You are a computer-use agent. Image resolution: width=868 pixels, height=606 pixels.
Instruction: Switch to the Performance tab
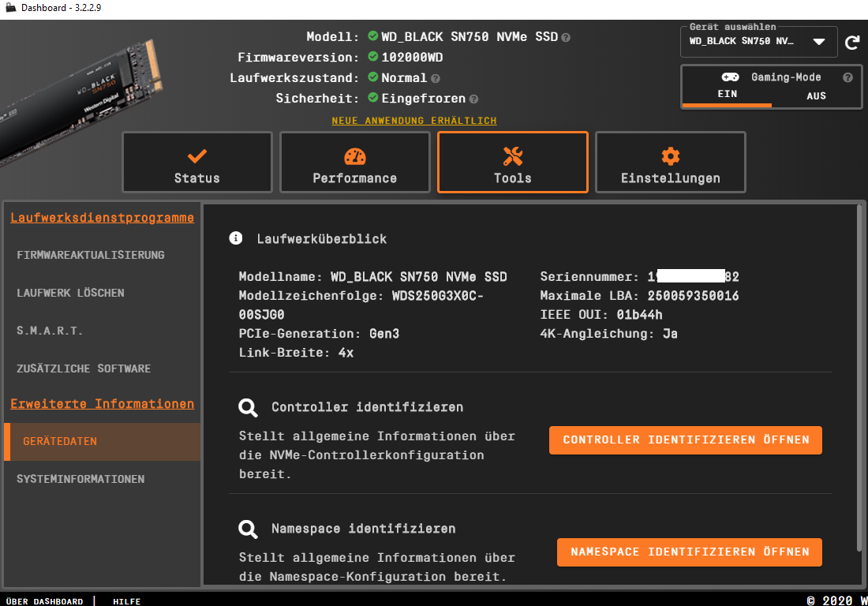click(355, 163)
